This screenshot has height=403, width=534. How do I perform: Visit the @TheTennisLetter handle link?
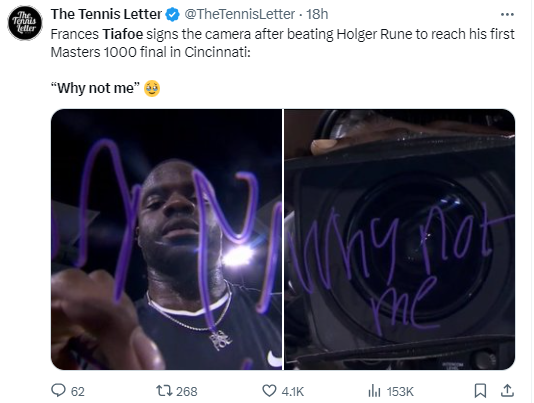click(239, 14)
